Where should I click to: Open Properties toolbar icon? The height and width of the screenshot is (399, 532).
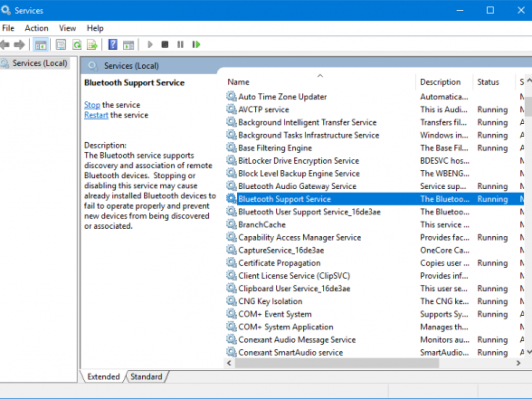tap(61, 45)
